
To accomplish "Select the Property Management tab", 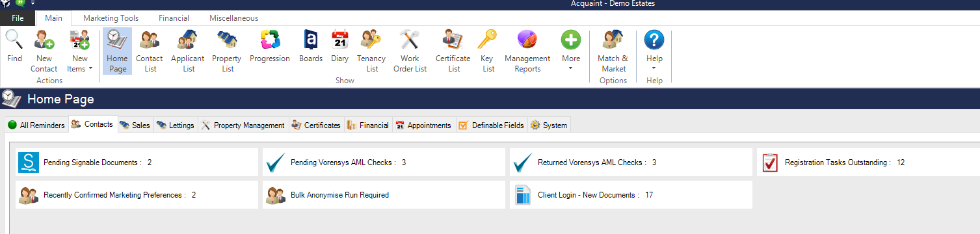I will click(x=243, y=125).
